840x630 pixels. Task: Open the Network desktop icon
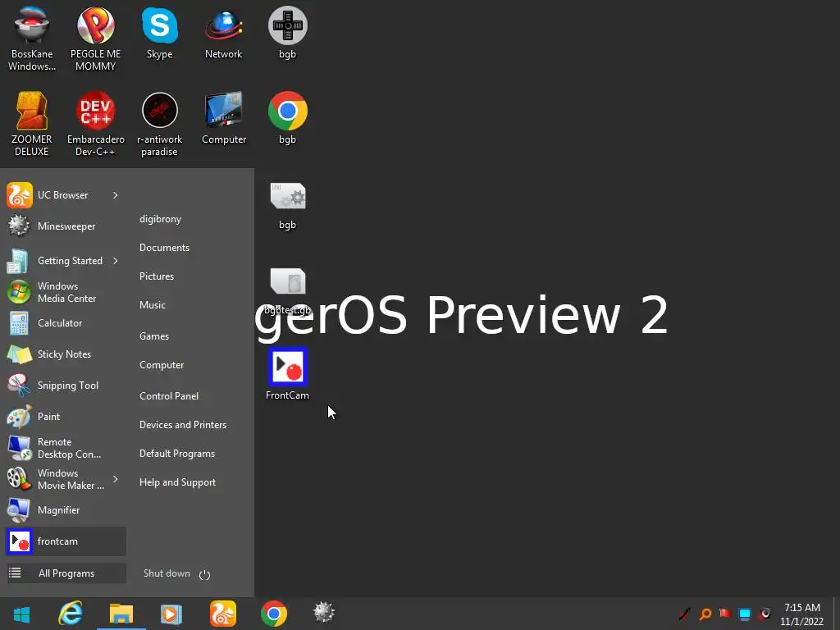pos(223,33)
